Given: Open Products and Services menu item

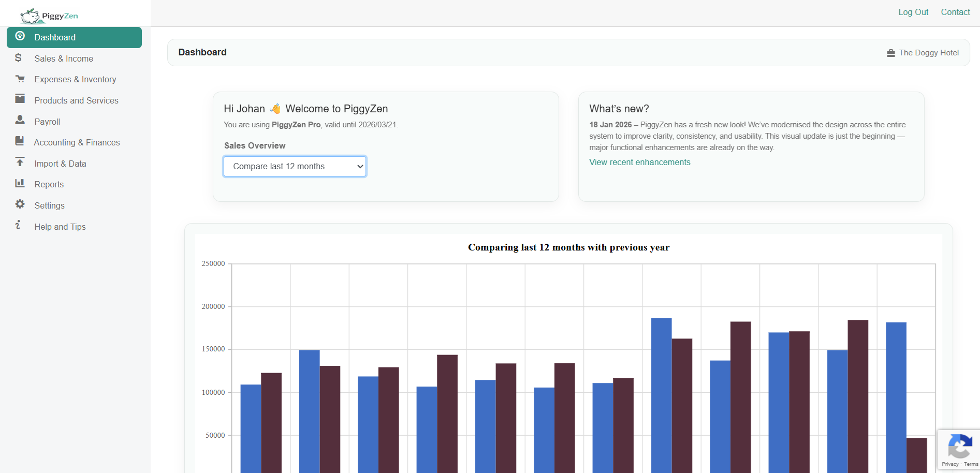Looking at the screenshot, I should coord(76,100).
